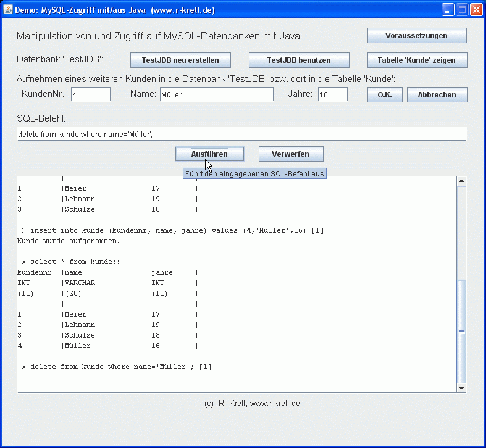The image size is (486, 448).
Task: Click the scrollbar up arrow in output area
Action: click(x=460, y=181)
